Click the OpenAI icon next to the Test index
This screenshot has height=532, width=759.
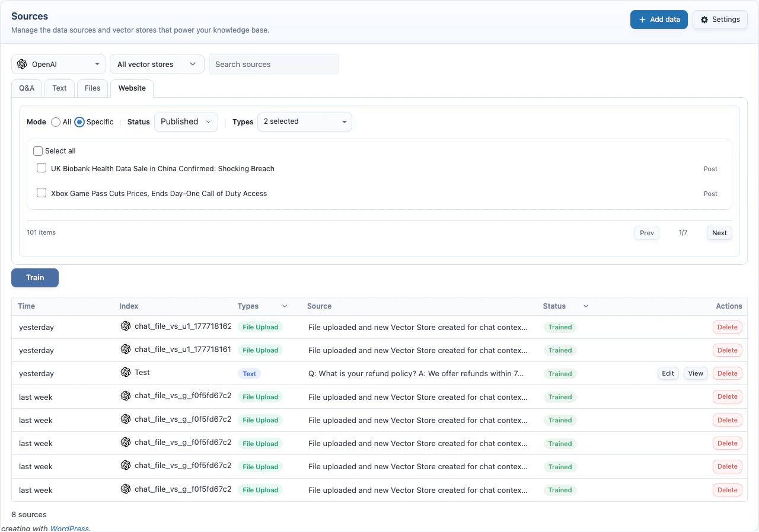click(x=125, y=373)
